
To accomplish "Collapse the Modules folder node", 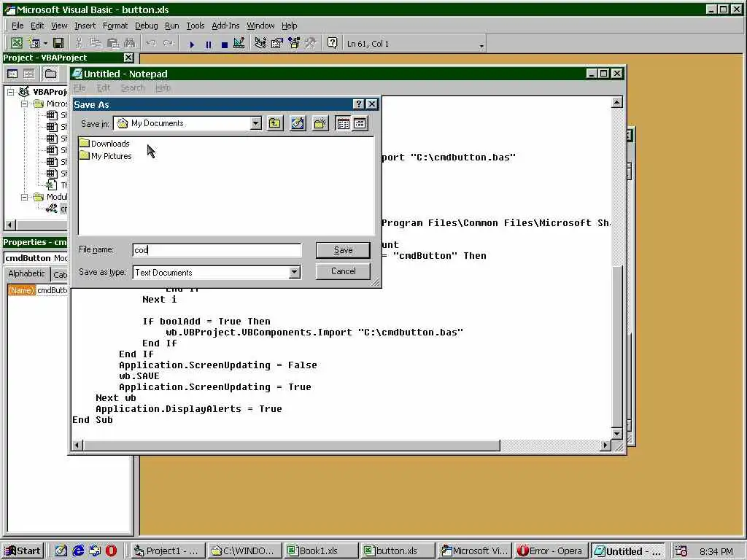I will 24,197.
